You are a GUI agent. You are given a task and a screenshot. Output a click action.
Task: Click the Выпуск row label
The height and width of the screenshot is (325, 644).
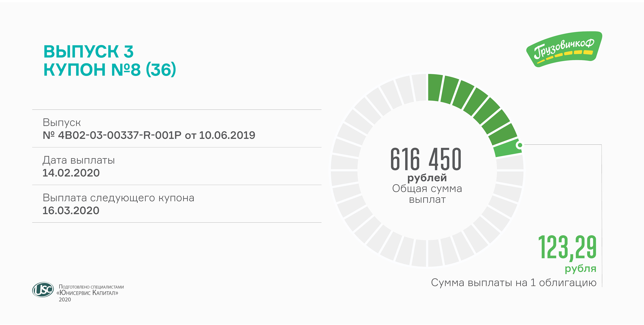click(x=61, y=122)
